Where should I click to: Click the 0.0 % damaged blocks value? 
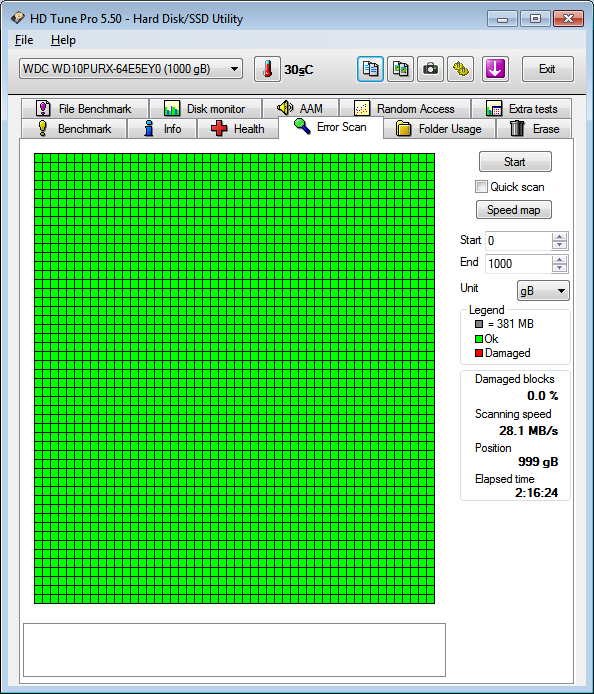pyautogui.click(x=543, y=396)
